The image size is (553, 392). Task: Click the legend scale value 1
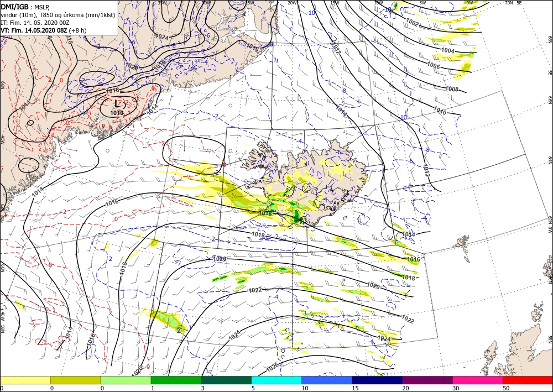point(153,388)
